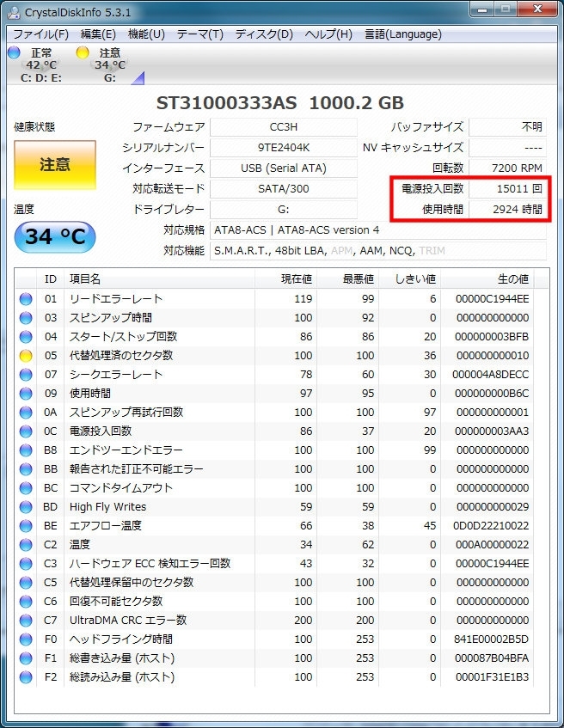Click the しきい値 column header
Screen dimensions: 564x728
[410, 279]
